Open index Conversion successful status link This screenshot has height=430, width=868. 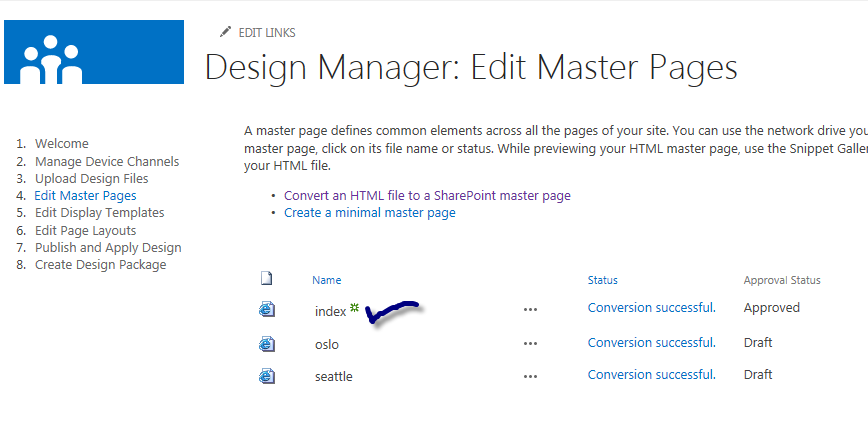pyautogui.click(x=651, y=308)
